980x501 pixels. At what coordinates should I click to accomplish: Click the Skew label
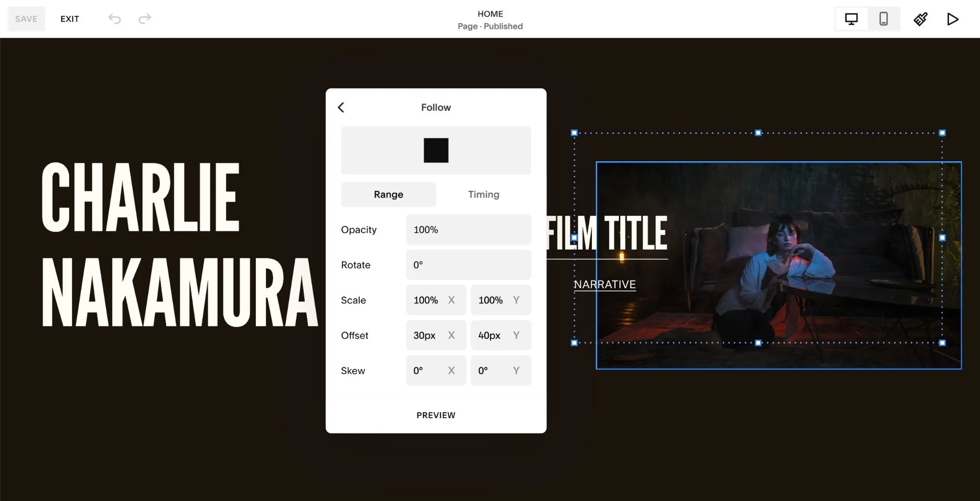(x=353, y=371)
